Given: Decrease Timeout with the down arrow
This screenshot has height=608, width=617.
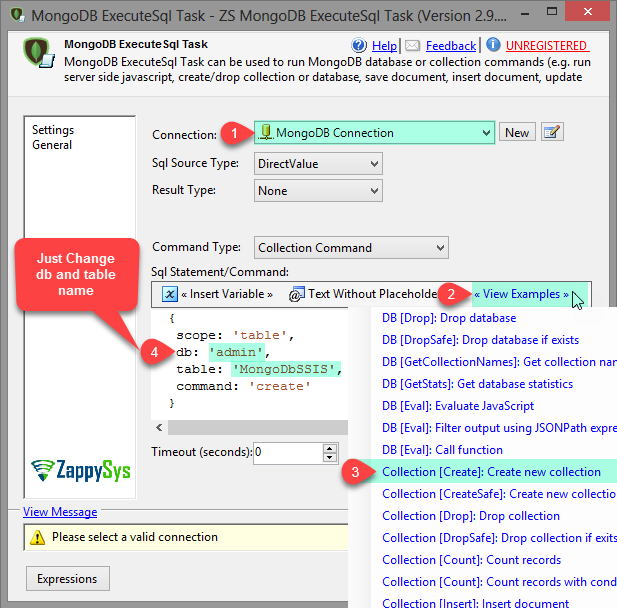Looking at the screenshot, I should pos(330,458).
